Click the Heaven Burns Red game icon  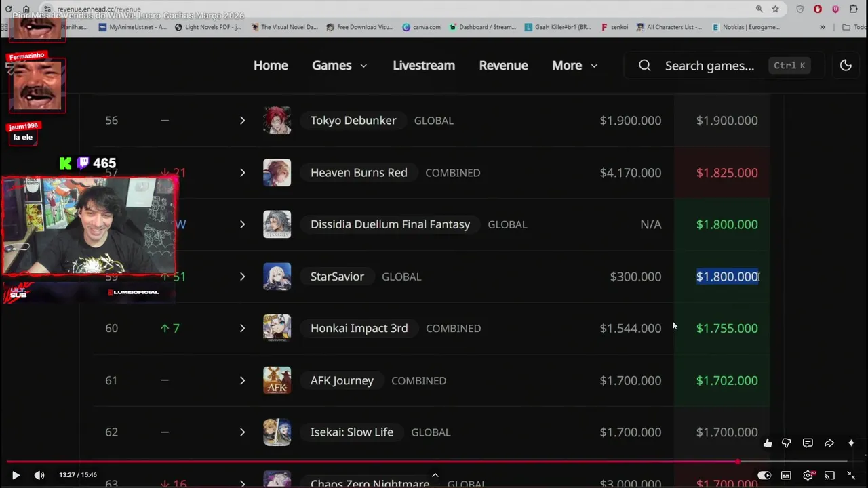point(277,173)
